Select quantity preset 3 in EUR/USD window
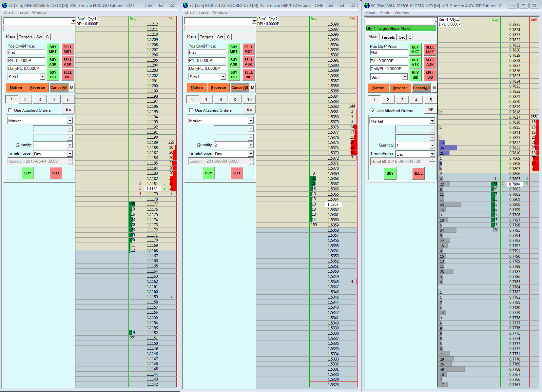542x392 pixels. [40, 100]
